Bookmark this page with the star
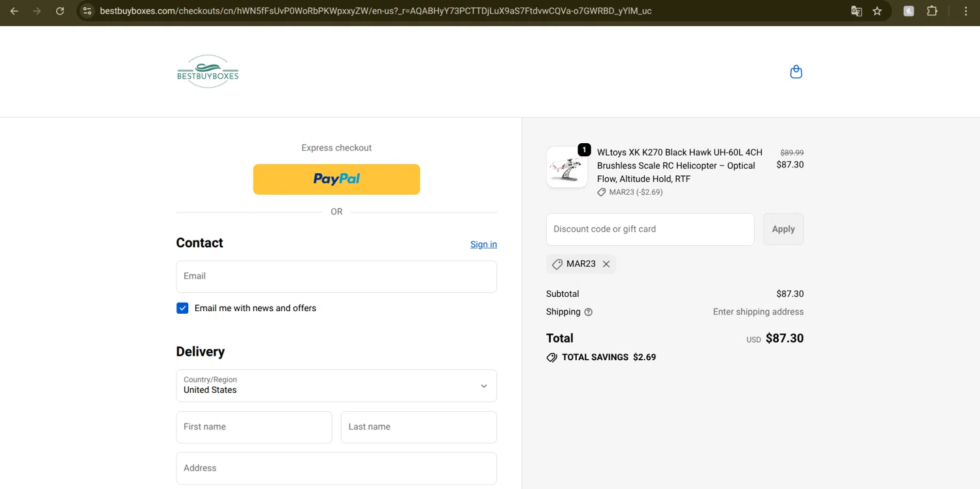 pos(877,11)
